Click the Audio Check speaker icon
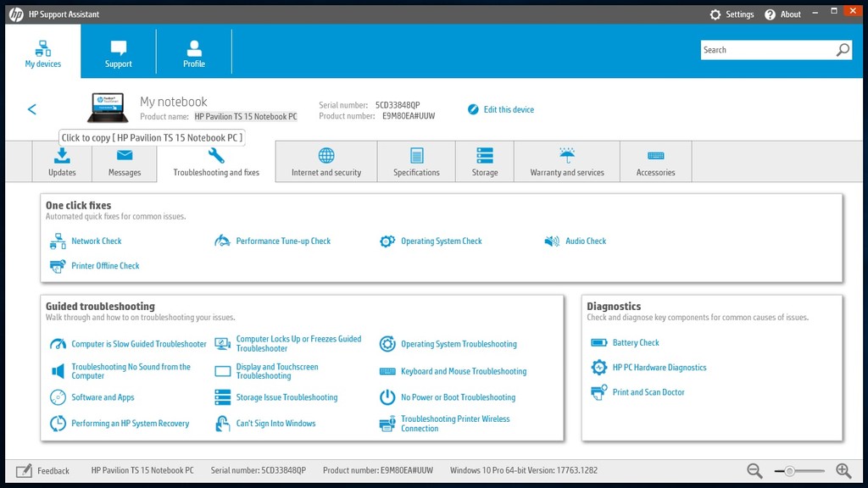 [x=552, y=241]
